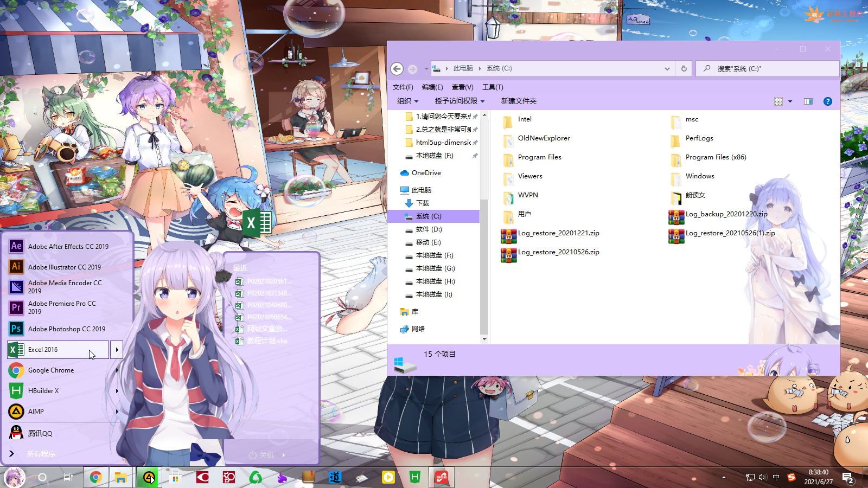Open Explorer help question mark icon
The width and height of the screenshot is (868, 488).
point(827,101)
